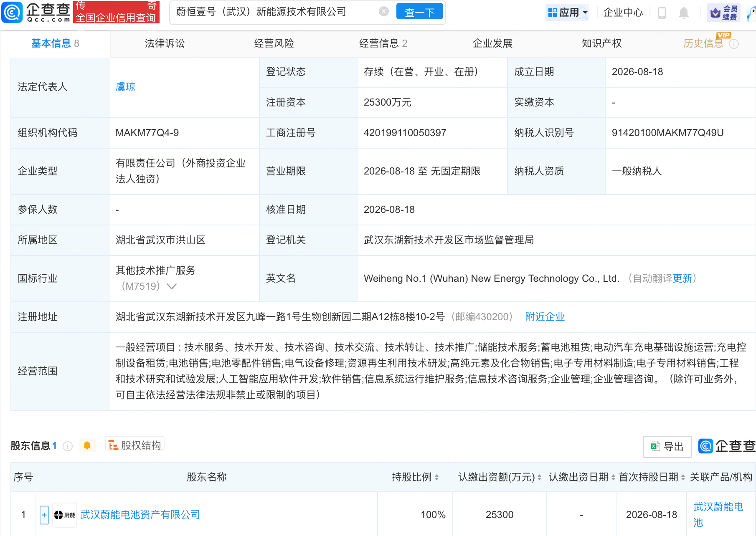Open 企业发展 tab
This screenshot has width=756, height=536.
click(x=492, y=43)
